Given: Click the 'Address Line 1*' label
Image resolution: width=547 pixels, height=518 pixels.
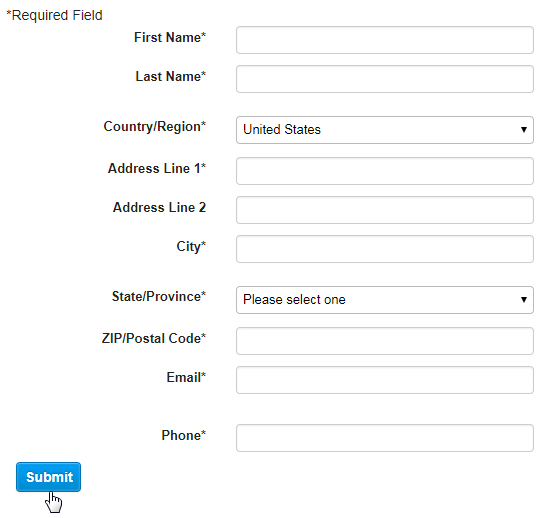Looking at the screenshot, I should [x=157, y=168].
